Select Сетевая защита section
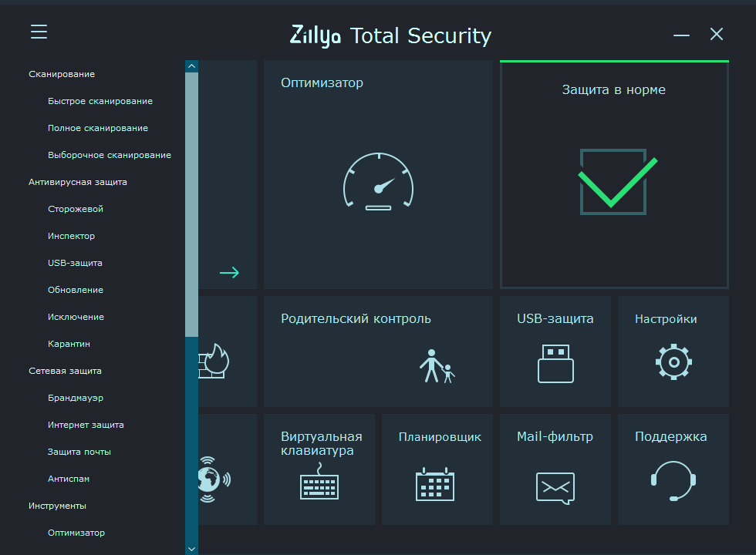This screenshot has height=555, width=756. click(x=65, y=371)
